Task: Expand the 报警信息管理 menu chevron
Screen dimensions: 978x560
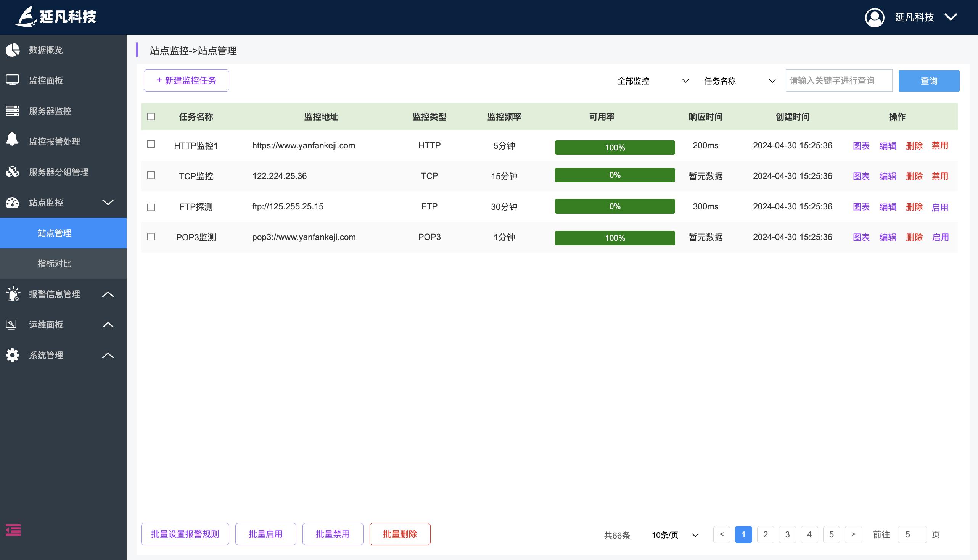Action: tap(108, 294)
